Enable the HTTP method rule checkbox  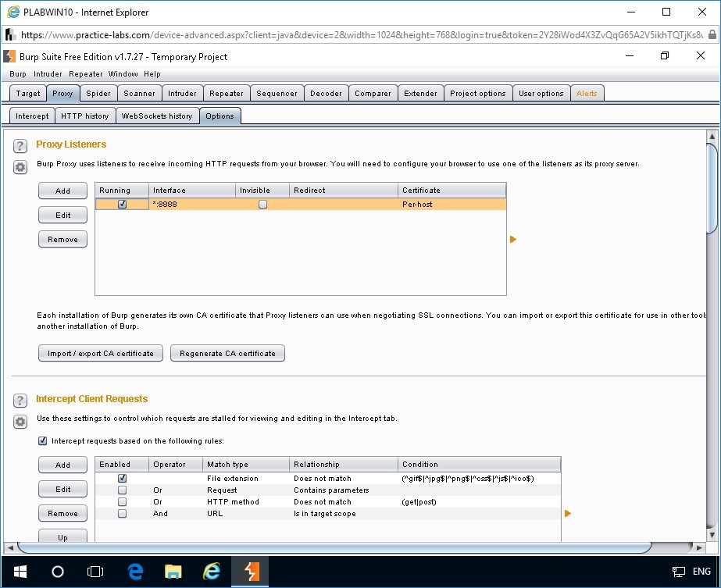point(122,502)
